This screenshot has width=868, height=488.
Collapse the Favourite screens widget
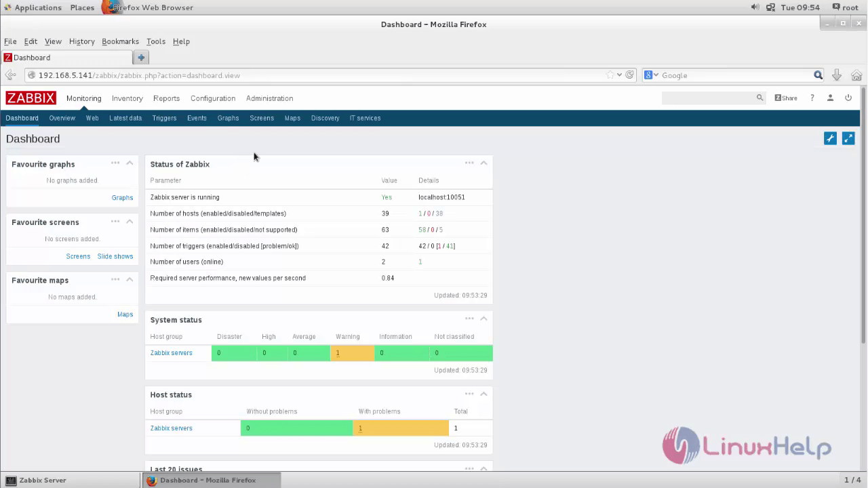click(x=130, y=221)
